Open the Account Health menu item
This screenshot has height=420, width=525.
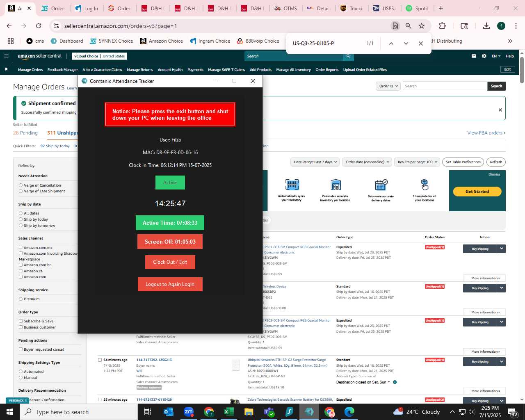click(170, 70)
